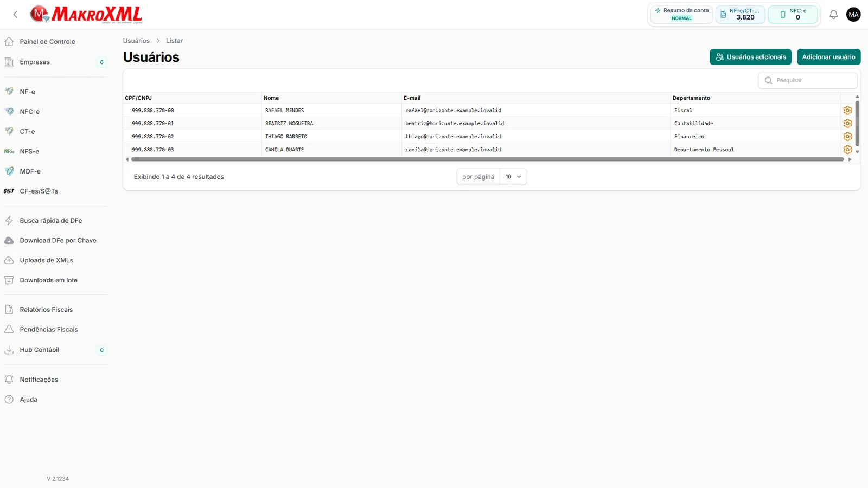Screen dimensions: 868x488
Task: Click the Usuários adicionais button
Action: (750, 57)
